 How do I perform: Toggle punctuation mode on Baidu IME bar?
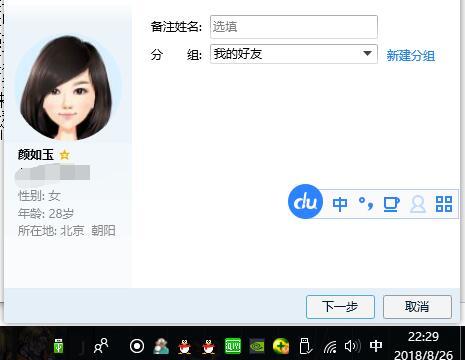pyautogui.click(x=366, y=203)
